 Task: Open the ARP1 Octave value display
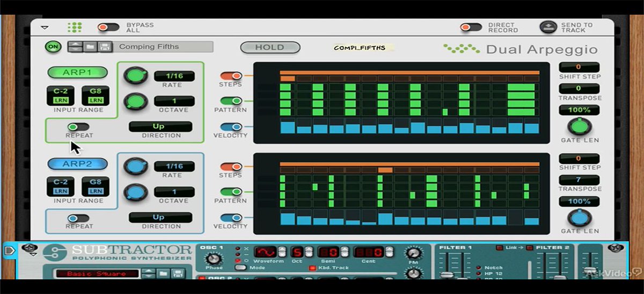click(x=174, y=101)
